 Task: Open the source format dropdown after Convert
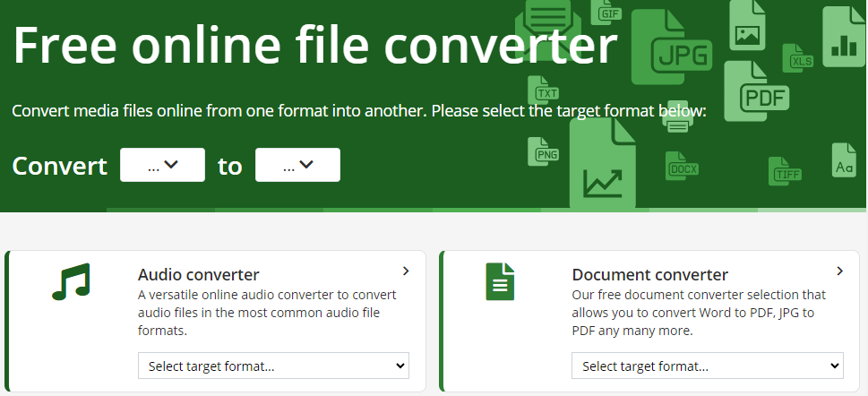(x=162, y=165)
